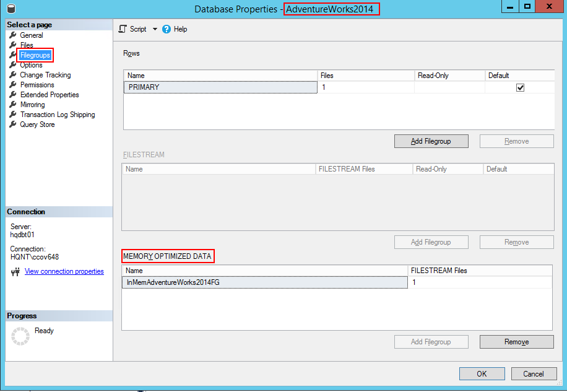Switch to the Files page

point(27,45)
